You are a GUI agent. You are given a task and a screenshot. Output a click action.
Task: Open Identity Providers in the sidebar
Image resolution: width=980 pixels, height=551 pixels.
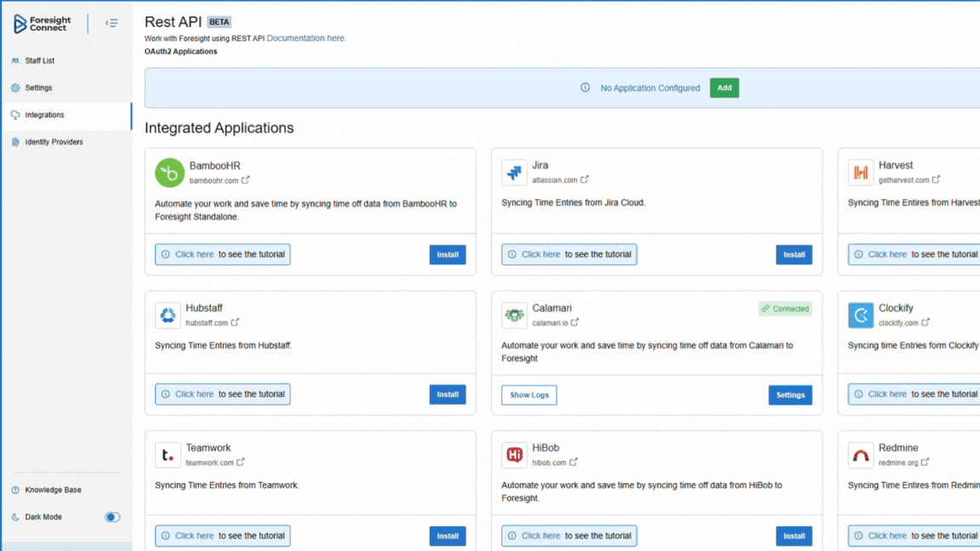[66, 143]
